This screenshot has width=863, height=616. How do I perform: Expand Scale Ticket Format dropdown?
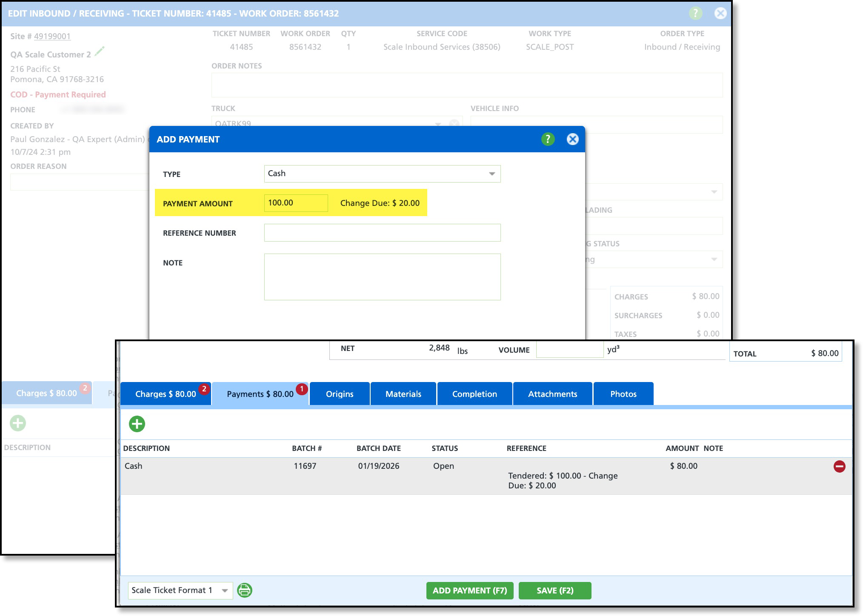pos(224,590)
